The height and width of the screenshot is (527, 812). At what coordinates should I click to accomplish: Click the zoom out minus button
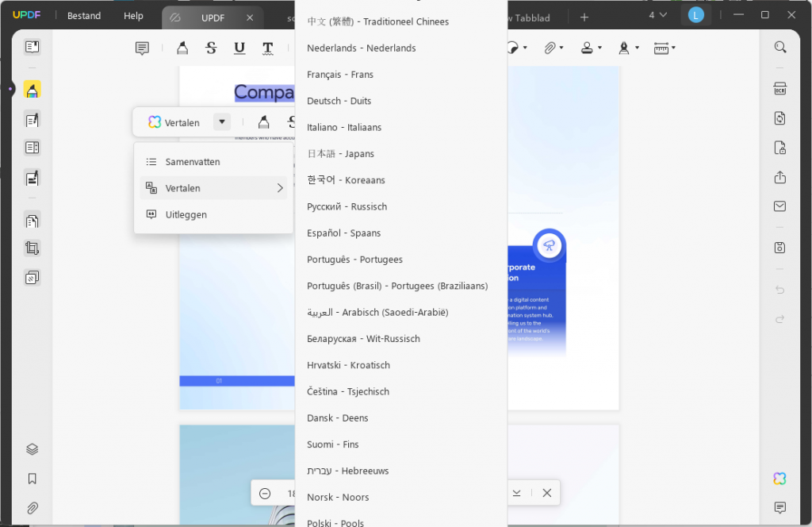(265, 494)
